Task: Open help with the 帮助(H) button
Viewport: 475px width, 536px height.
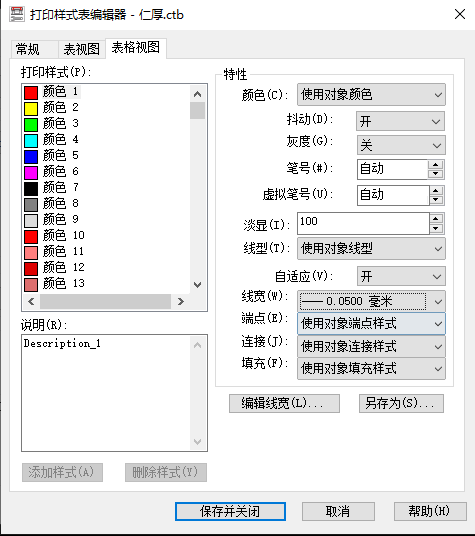Action: (430, 511)
